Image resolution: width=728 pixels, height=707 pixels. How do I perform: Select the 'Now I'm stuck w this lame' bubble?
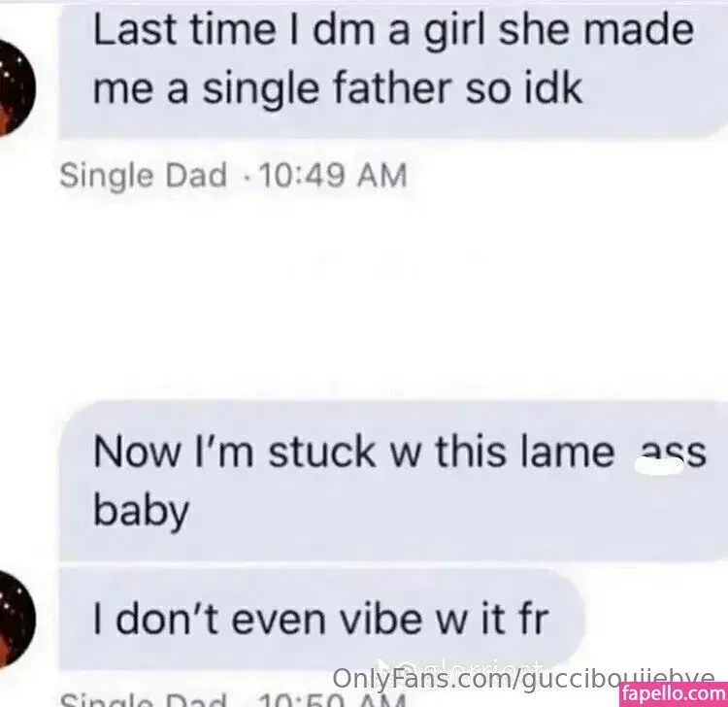393,482
